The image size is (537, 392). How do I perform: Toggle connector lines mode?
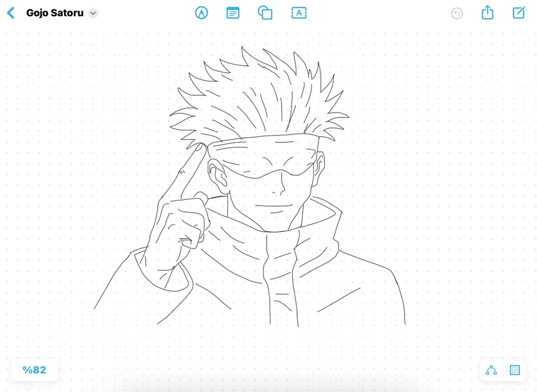click(x=491, y=370)
